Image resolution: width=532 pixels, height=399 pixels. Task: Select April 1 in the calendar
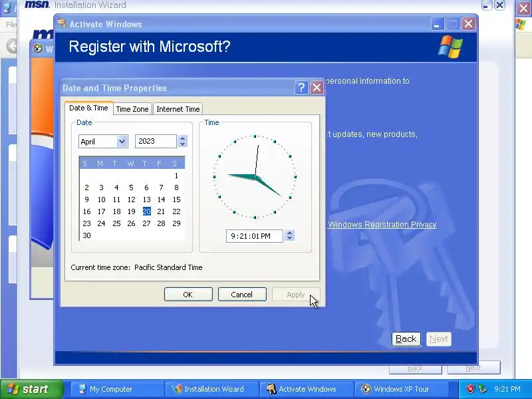(176, 176)
